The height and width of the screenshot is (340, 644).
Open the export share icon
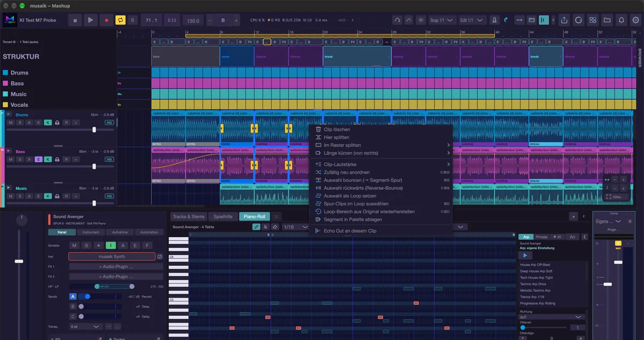(x=564, y=20)
